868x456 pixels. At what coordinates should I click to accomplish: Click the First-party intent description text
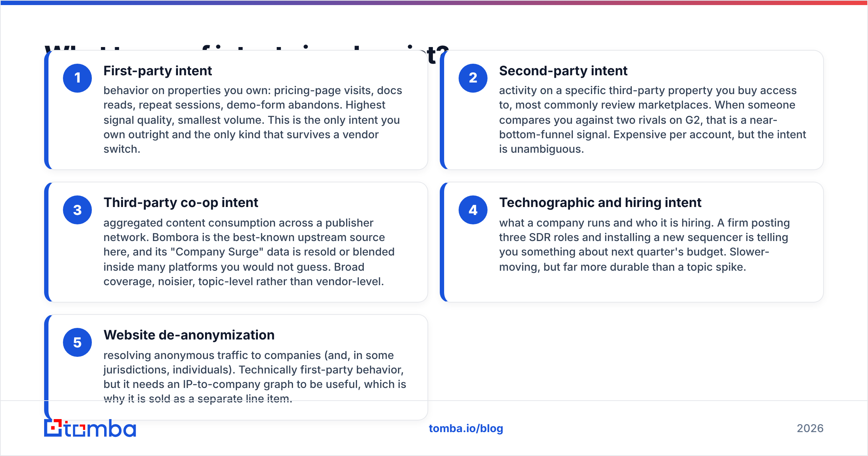coord(253,120)
